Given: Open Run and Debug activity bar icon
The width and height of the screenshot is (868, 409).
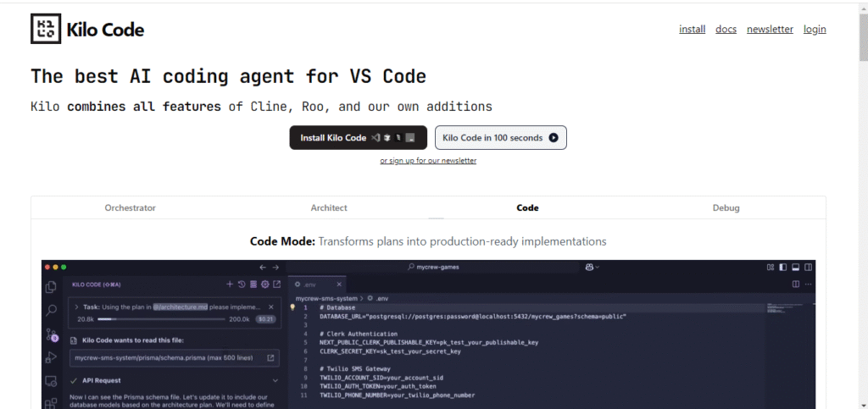Looking at the screenshot, I should click(x=51, y=357).
